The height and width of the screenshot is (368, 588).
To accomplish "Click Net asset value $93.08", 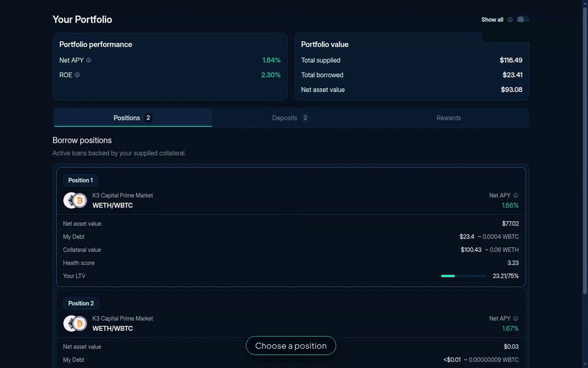I will click(512, 90).
